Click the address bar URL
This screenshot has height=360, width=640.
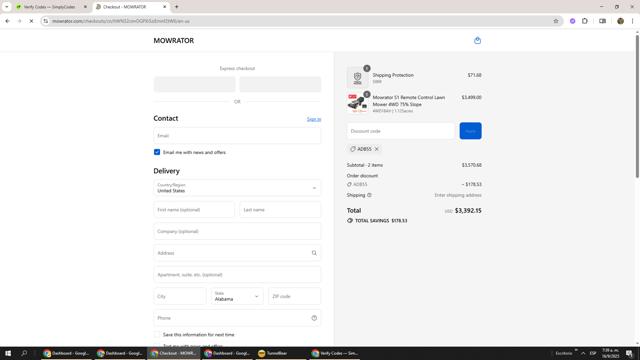click(121, 21)
